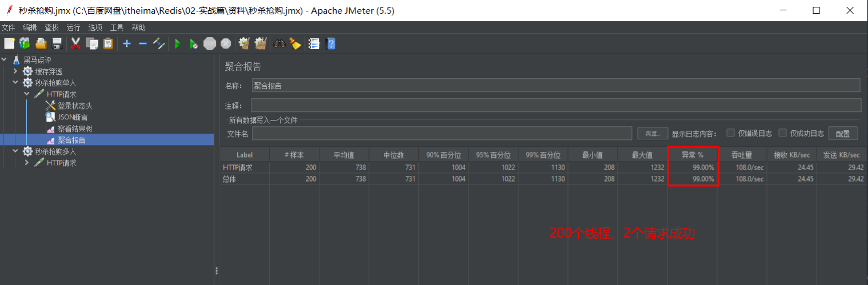Image resolution: width=868 pixels, height=285 pixels.
Task: Click the 浏览 browse button
Action: (x=653, y=133)
